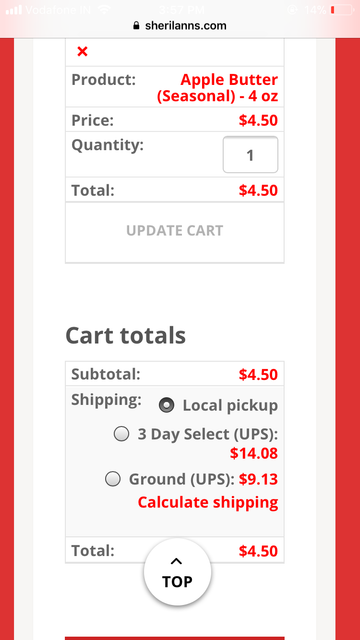Viewport: 360px width, 640px height.
Task: Focus the Quantity input field
Action: pyautogui.click(x=250, y=155)
